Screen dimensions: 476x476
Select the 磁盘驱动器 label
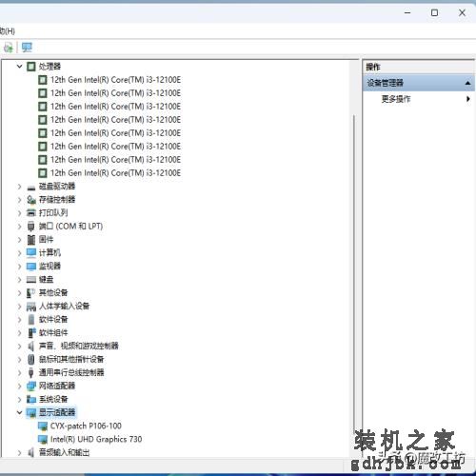[57, 187]
